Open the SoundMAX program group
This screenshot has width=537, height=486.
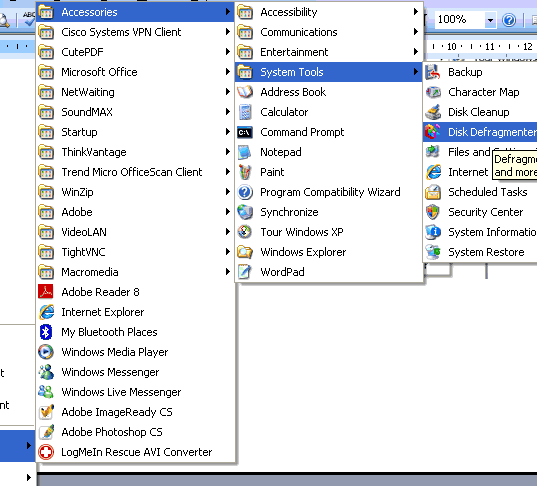[135, 112]
